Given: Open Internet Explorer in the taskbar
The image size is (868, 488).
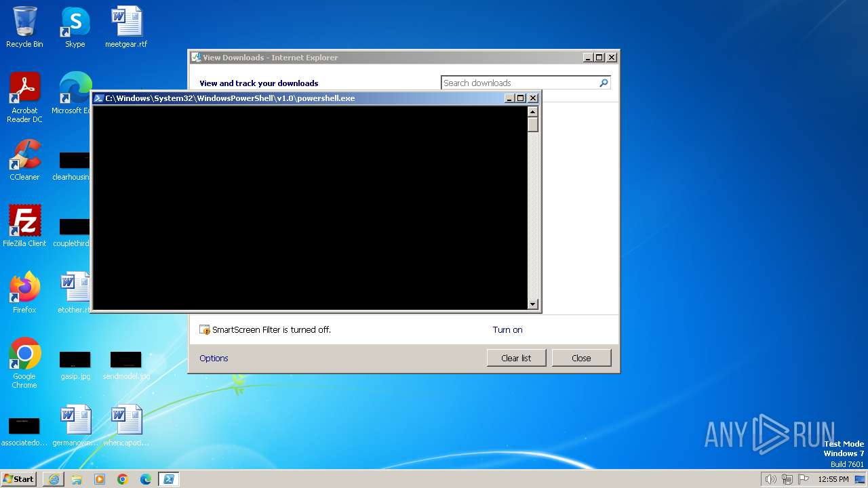Looking at the screenshot, I should pyautogui.click(x=54, y=479).
